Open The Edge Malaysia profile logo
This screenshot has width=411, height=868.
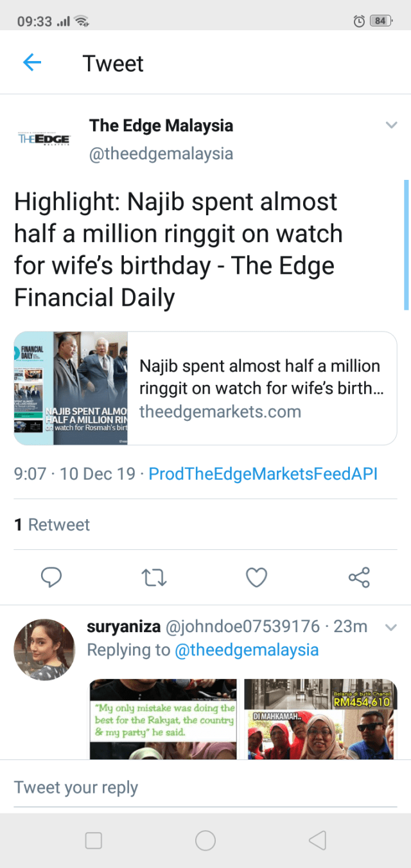[44, 139]
